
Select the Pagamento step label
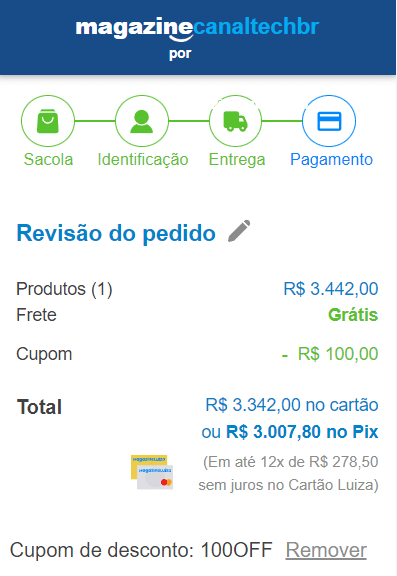(x=331, y=160)
